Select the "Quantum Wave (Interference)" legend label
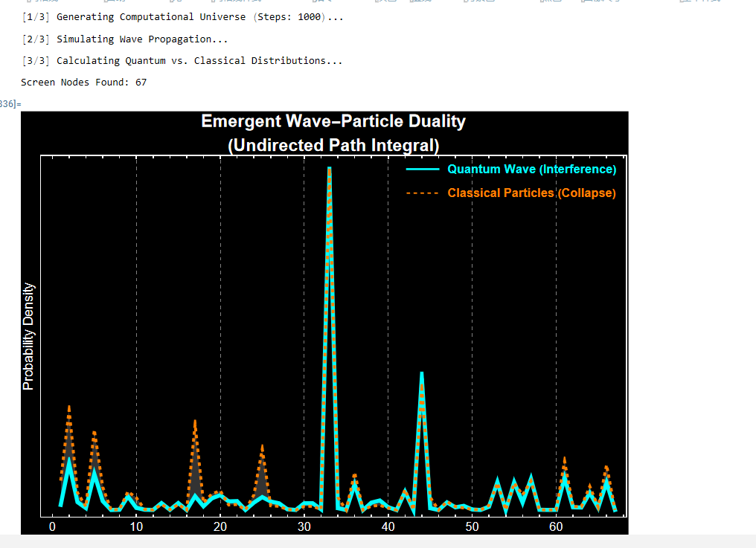 click(531, 170)
